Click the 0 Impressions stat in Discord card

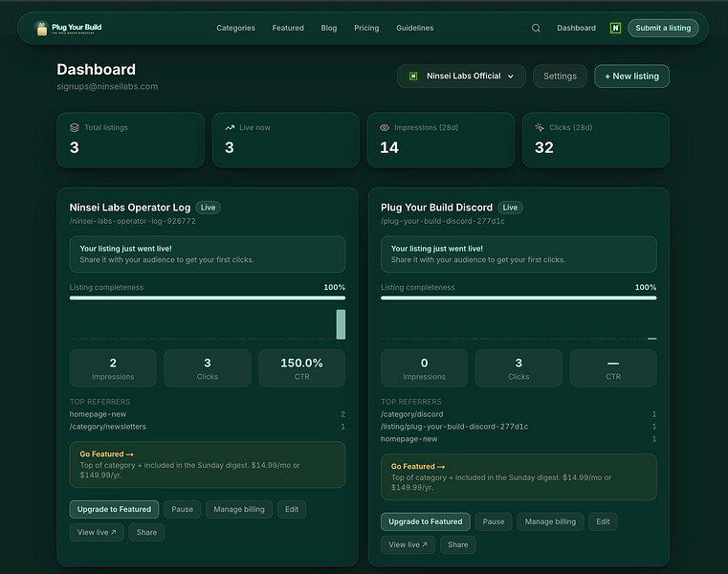pyautogui.click(x=424, y=368)
